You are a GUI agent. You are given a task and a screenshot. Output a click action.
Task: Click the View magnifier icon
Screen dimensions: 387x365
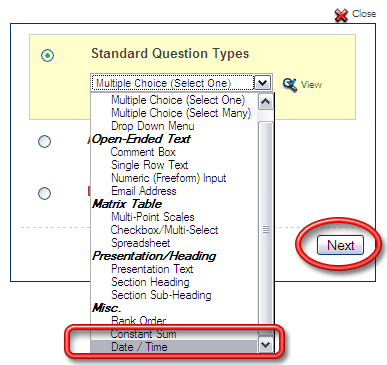(x=290, y=85)
